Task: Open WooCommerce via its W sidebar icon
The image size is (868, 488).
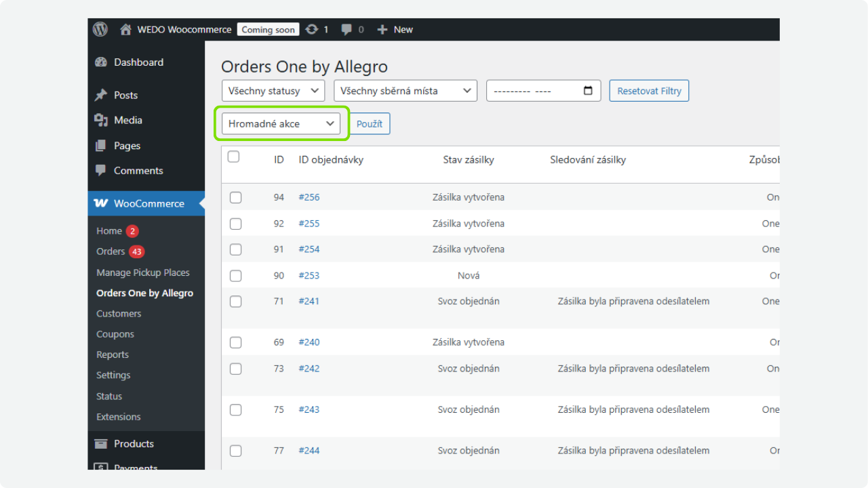Action: (x=100, y=203)
